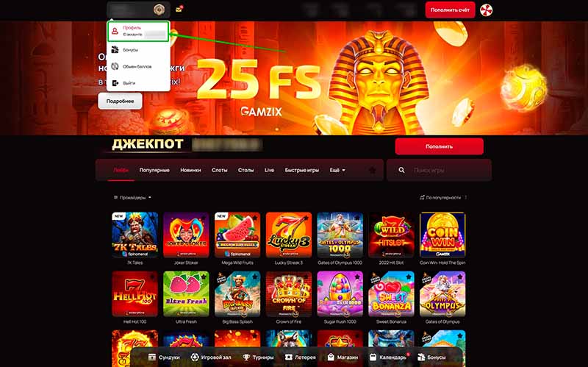Open Игровой зал from bottom bar
This screenshot has height=367, width=588.
click(211, 357)
